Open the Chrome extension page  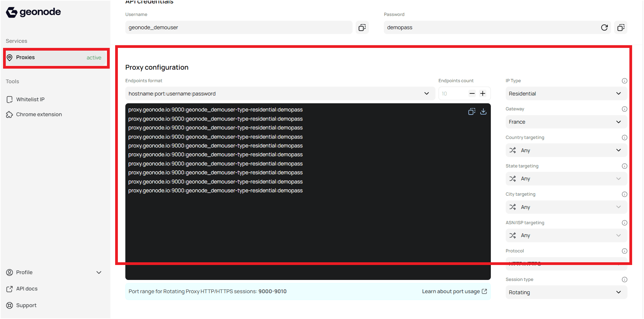pyautogui.click(x=39, y=114)
